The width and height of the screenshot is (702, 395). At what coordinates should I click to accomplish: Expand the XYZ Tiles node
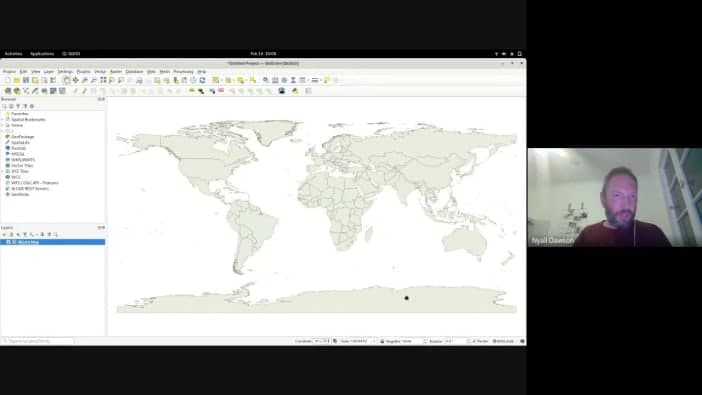click(3, 172)
